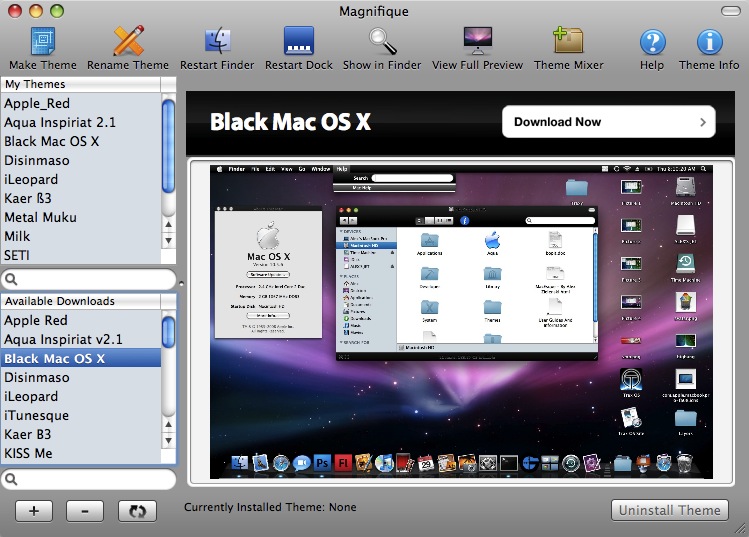Click the toolbar toggle pill button in title bar
Image resolution: width=749 pixels, height=537 pixels.
pyautogui.click(x=730, y=11)
